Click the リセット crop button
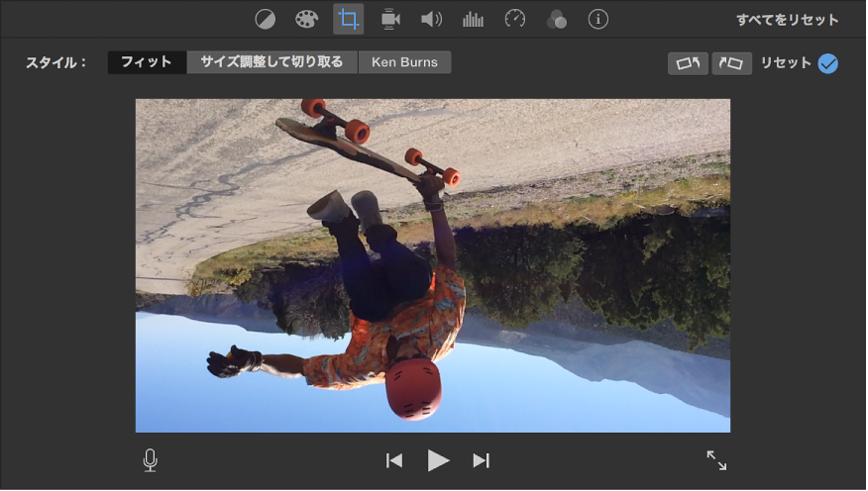The width and height of the screenshot is (868, 491). click(x=786, y=63)
